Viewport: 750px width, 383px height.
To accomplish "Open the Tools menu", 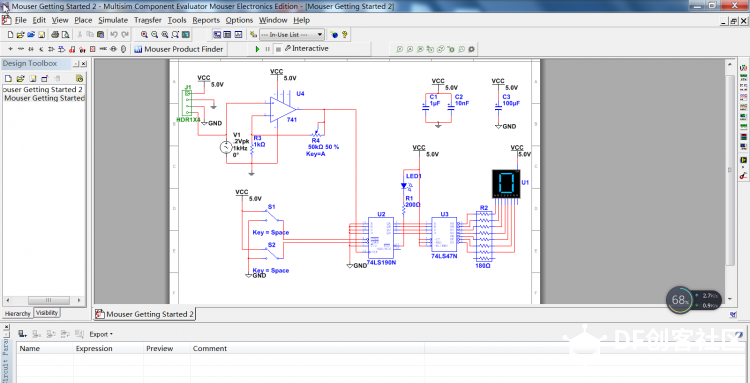I will click(177, 20).
